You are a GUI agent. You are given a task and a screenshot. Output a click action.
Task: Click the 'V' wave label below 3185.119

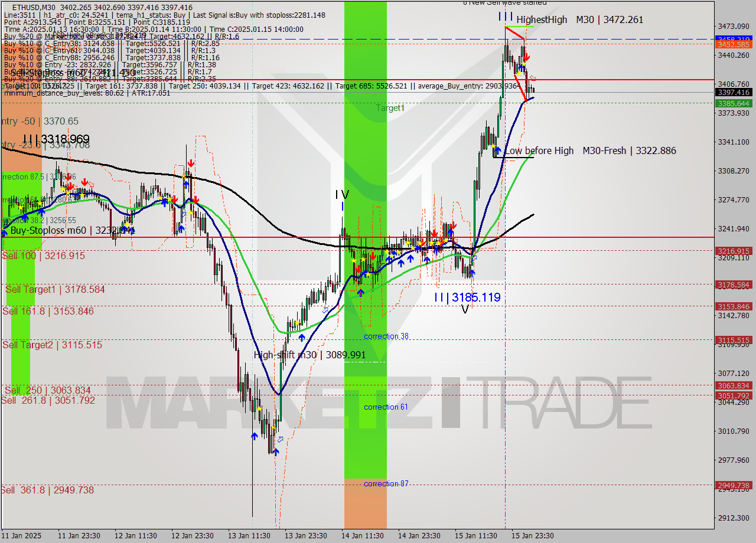(x=465, y=309)
